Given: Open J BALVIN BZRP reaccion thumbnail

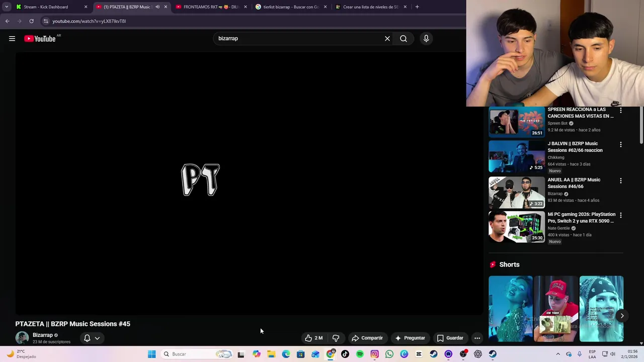Looking at the screenshot, I should [517, 156].
